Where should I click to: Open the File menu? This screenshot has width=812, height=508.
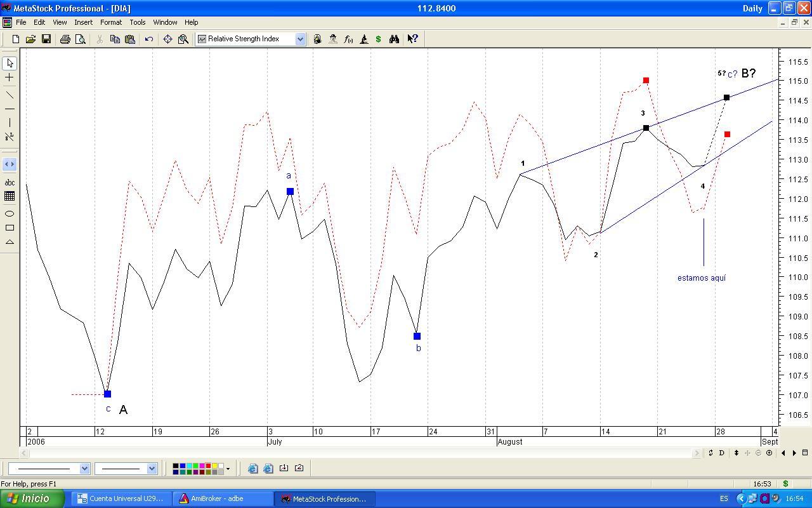click(21, 22)
